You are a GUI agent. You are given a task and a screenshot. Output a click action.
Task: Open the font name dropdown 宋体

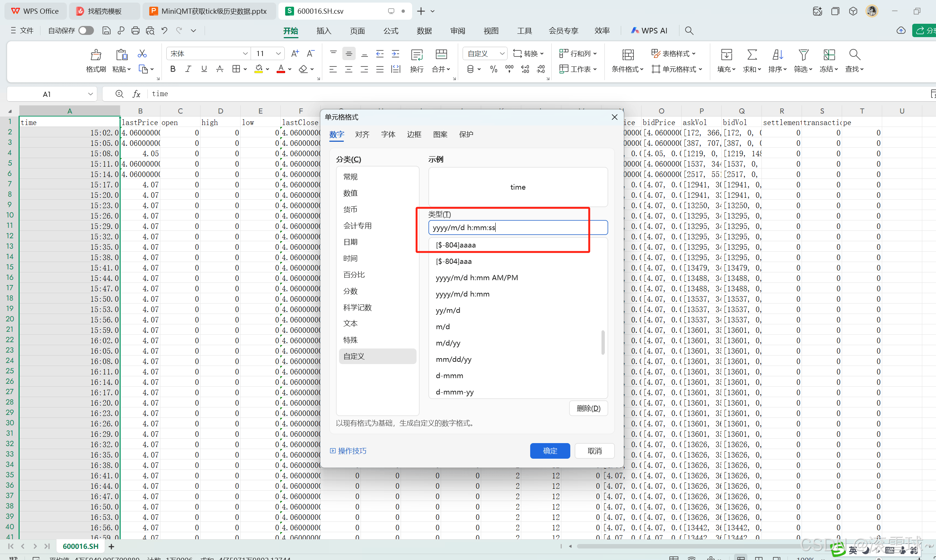pos(245,53)
